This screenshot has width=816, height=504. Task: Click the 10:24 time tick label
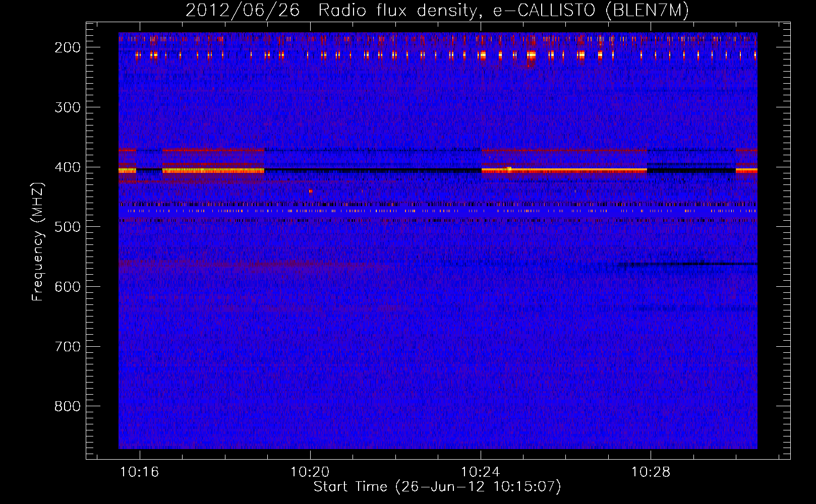click(x=481, y=472)
